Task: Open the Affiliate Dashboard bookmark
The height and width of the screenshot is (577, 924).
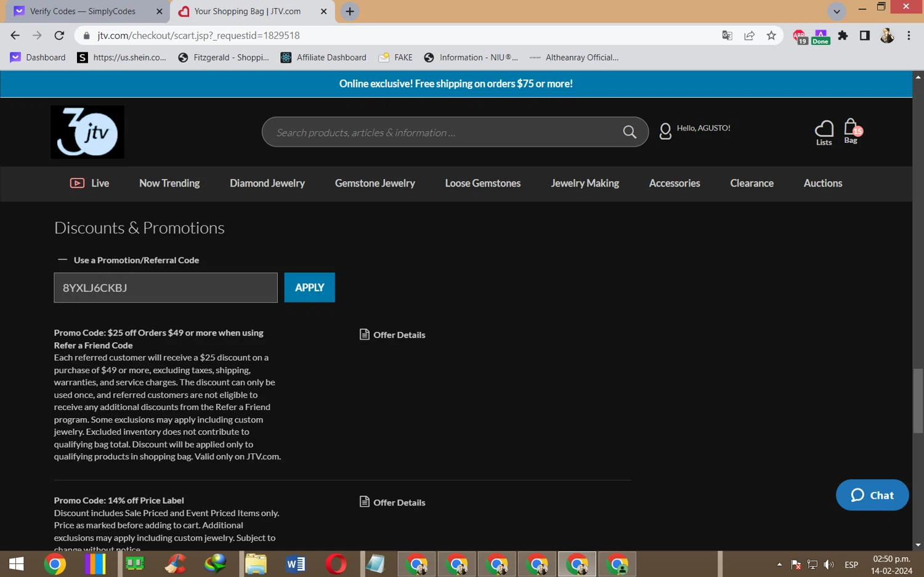Action: pyautogui.click(x=323, y=57)
